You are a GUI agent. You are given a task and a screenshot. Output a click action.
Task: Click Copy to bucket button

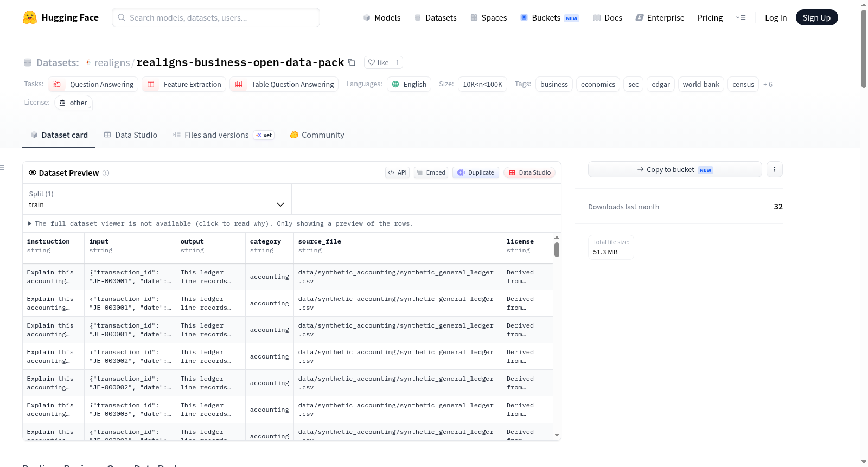(x=675, y=169)
